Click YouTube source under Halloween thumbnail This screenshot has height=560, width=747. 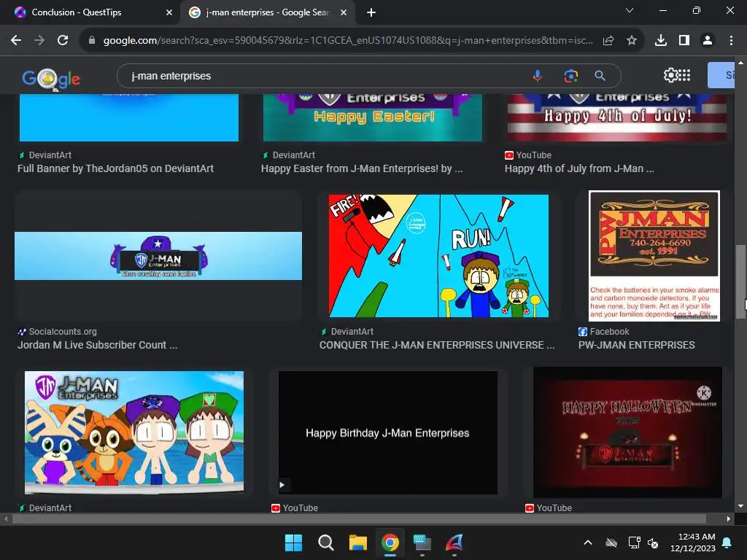pos(554,508)
